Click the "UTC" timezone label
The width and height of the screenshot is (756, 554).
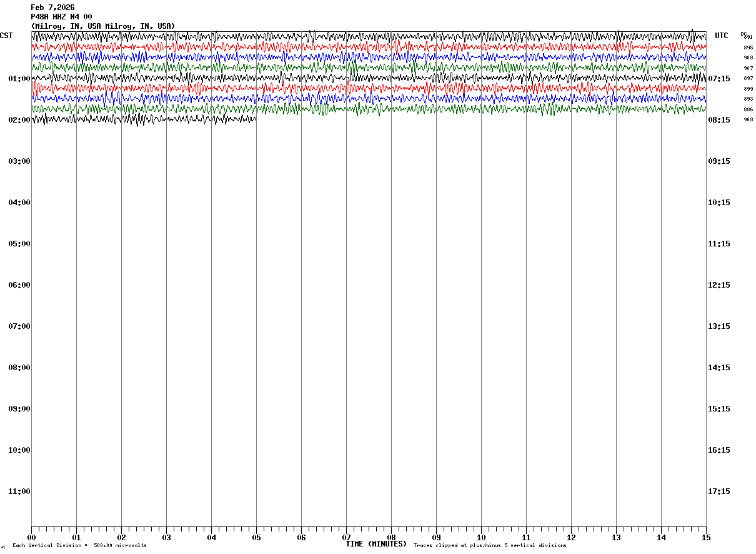[722, 36]
